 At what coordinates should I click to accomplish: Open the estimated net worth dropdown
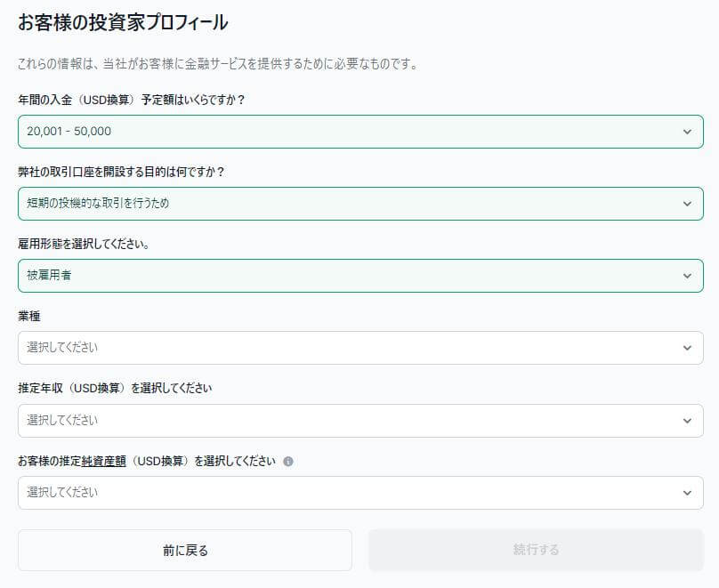tap(356, 492)
